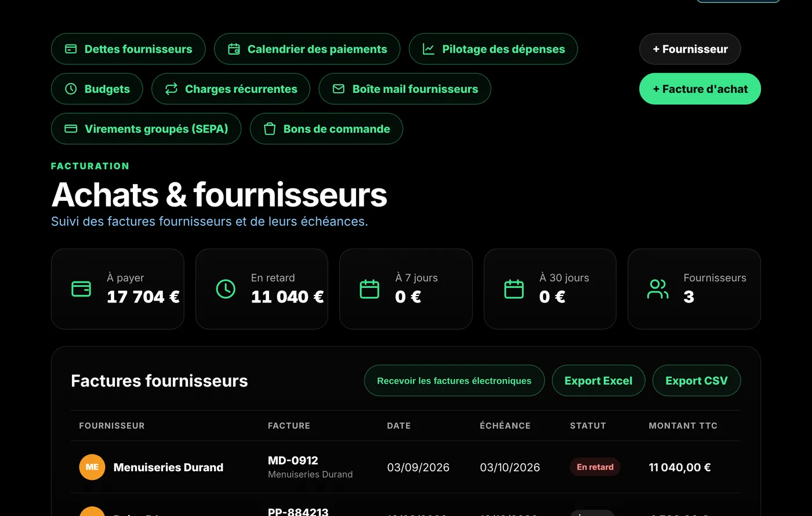Open the Dettes fournisseurs section
The width and height of the screenshot is (812, 516).
(128, 49)
